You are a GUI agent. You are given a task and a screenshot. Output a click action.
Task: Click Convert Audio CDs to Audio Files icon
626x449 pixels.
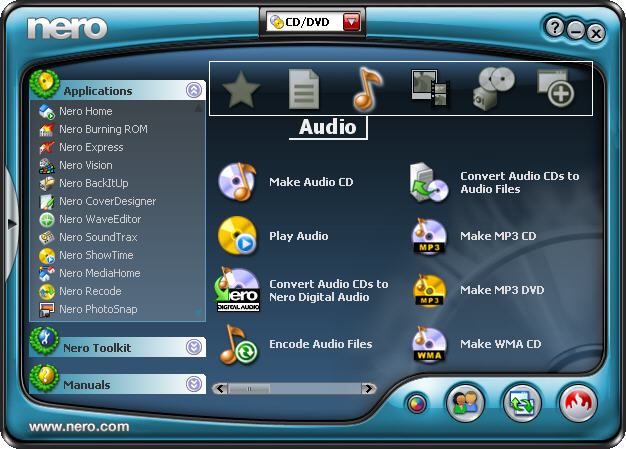pyautogui.click(x=429, y=182)
